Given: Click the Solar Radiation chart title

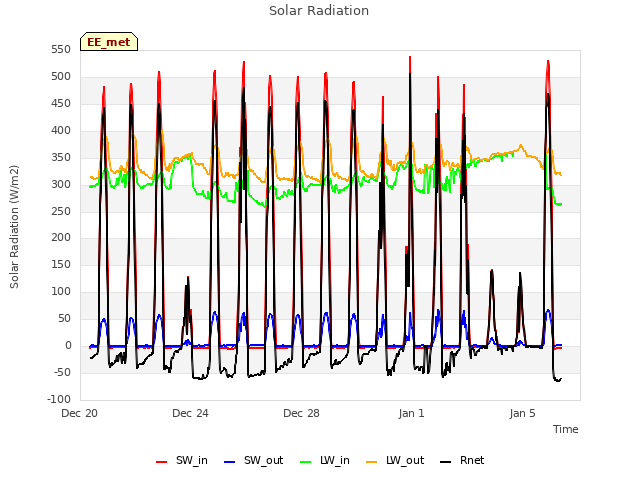Looking at the screenshot, I should click(319, 11).
